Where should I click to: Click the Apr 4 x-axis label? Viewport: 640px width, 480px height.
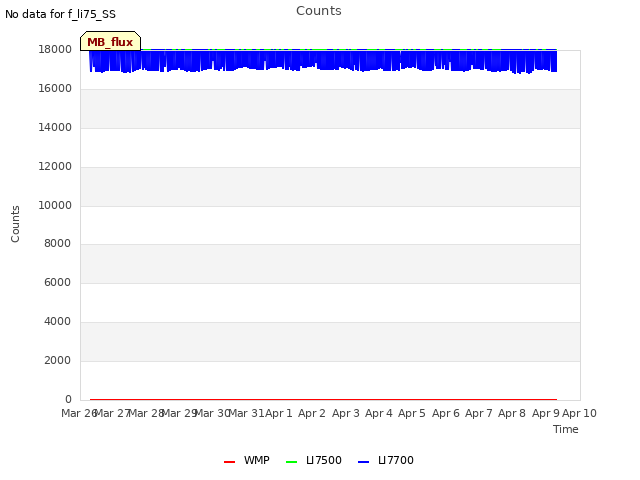click(379, 413)
